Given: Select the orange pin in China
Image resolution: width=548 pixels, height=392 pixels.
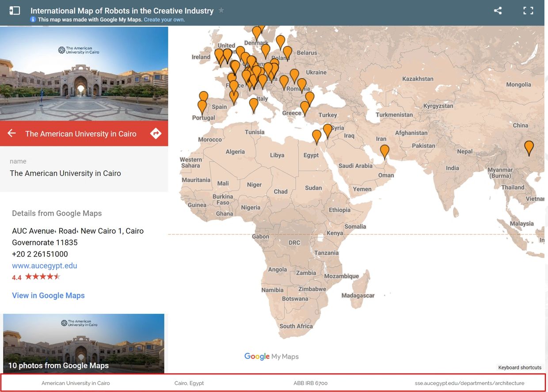Looking at the screenshot, I should [x=529, y=147].
